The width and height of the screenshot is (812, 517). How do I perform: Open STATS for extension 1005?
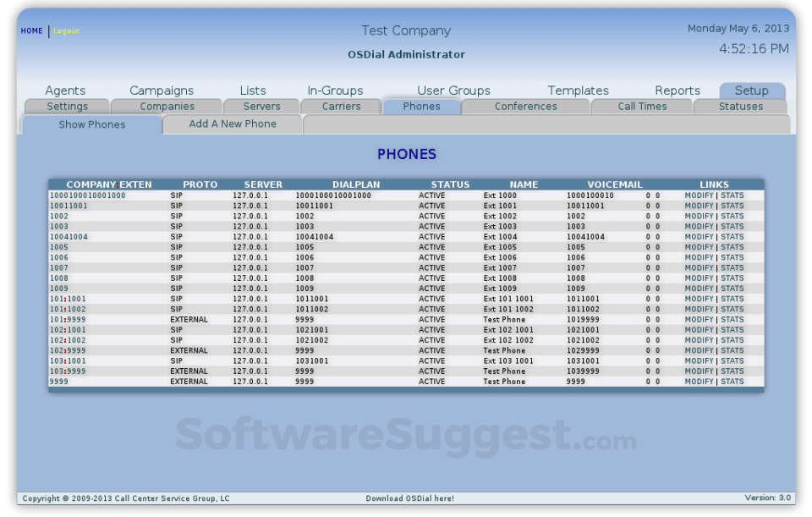pyautogui.click(x=732, y=247)
